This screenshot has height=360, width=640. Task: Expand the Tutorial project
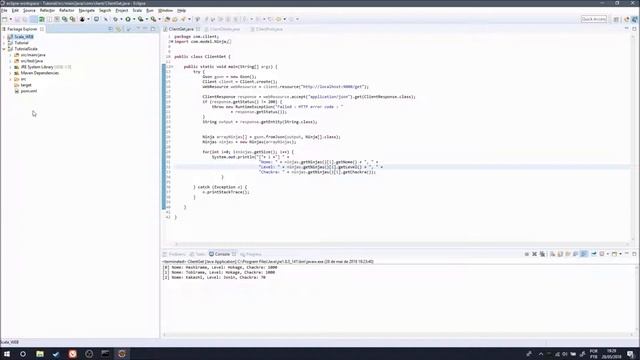tap(4, 43)
